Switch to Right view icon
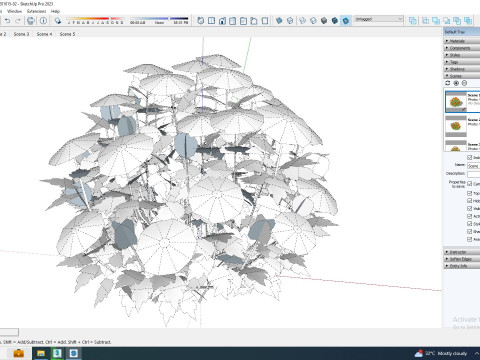This screenshot has height=360, width=480. (x=233, y=21)
